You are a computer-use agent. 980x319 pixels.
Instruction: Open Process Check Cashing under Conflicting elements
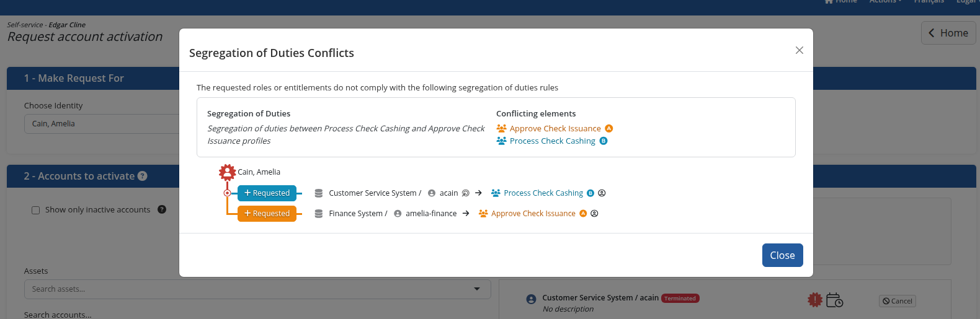(553, 141)
